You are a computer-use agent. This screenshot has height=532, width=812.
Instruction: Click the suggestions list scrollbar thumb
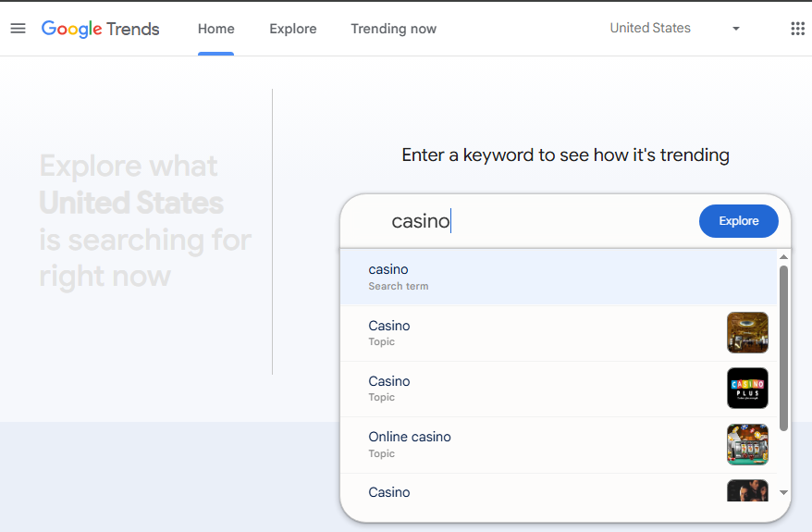point(783,348)
